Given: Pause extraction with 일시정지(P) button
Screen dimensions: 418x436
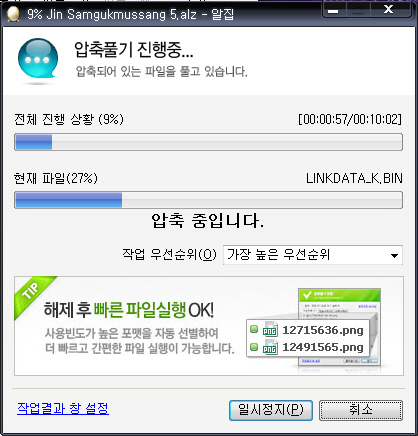Looking at the screenshot, I should coord(271,410).
